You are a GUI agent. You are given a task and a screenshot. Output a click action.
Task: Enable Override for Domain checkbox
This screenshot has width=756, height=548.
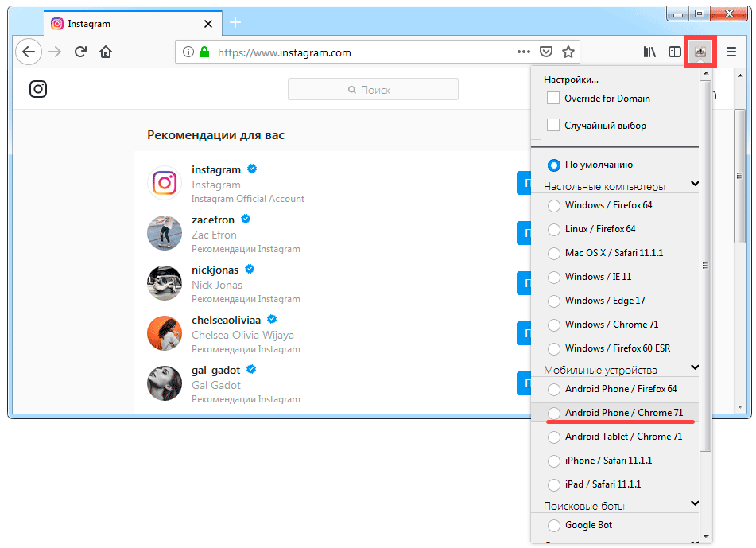[x=554, y=99]
